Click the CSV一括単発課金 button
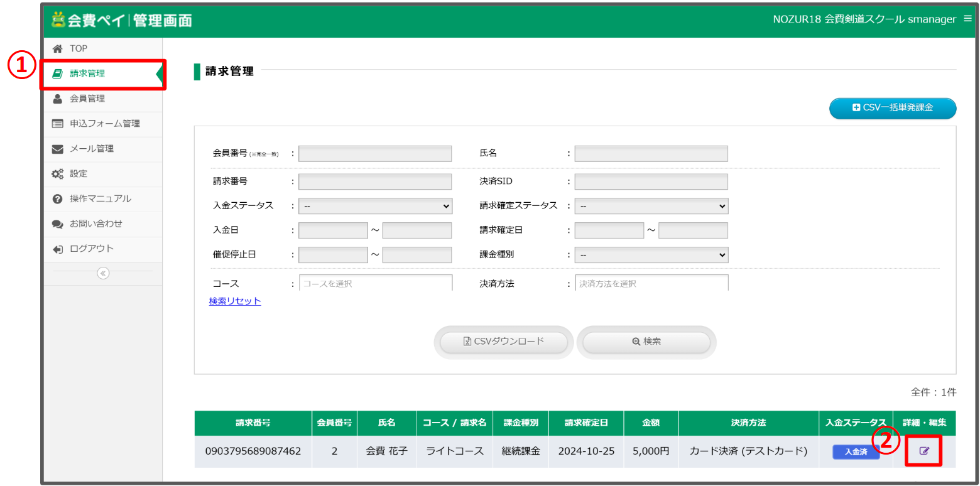This screenshot has height=486, width=980. click(x=892, y=108)
